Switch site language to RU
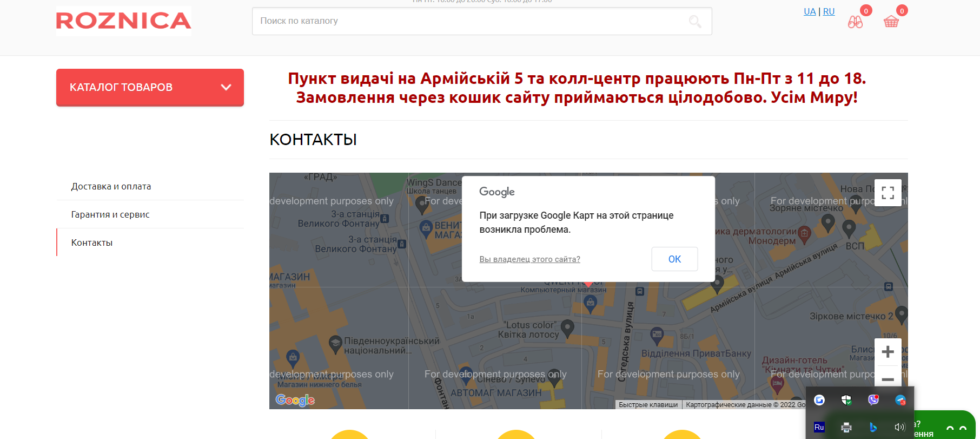The height and width of the screenshot is (439, 980). [829, 11]
